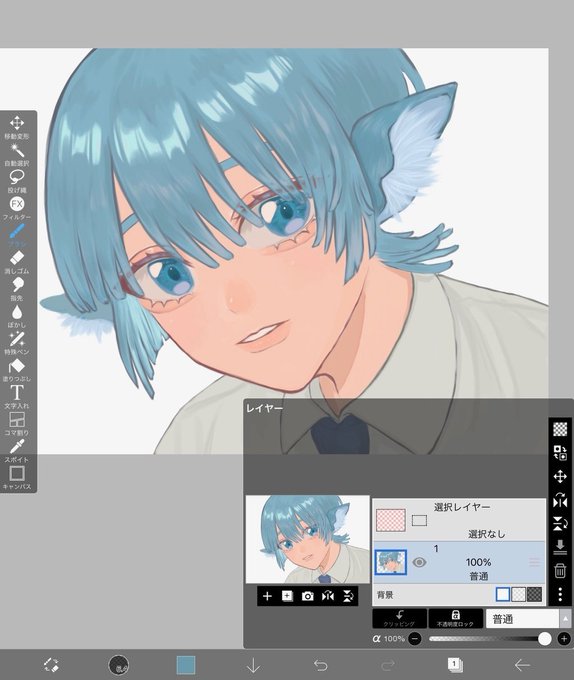Open the FX Filter (フィルター) tool

click(x=17, y=208)
